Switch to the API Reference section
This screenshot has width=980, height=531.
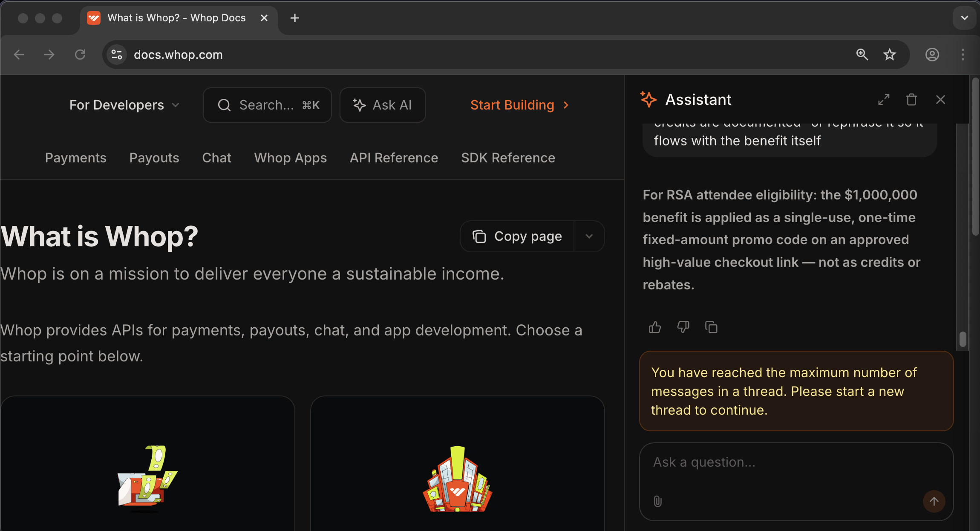pyautogui.click(x=393, y=158)
